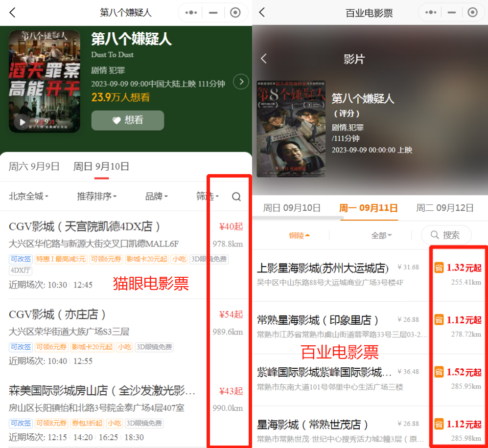Image resolution: width=488 pixels, height=448 pixels.
Task: Open more options menu in 百业电影票 window
Action: (431, 12)
